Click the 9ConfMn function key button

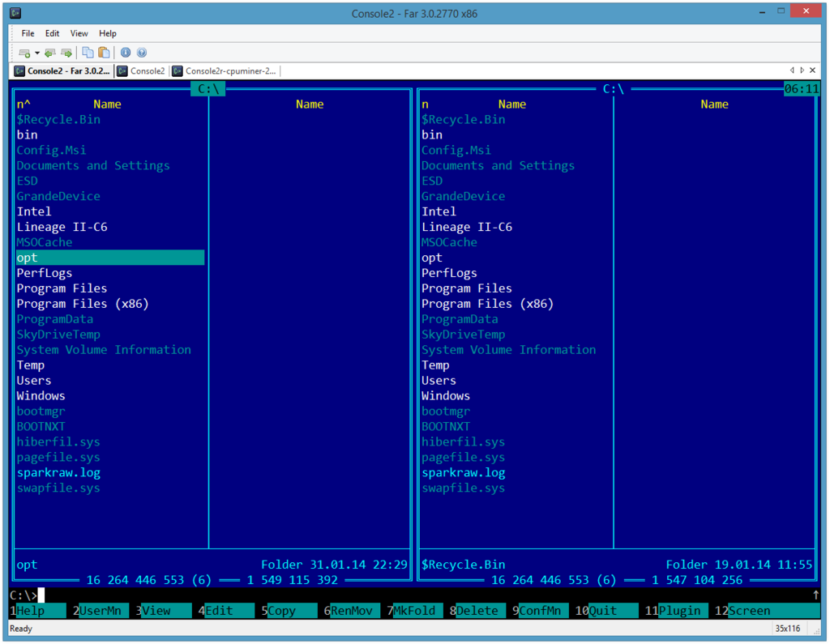coord(540,611)
